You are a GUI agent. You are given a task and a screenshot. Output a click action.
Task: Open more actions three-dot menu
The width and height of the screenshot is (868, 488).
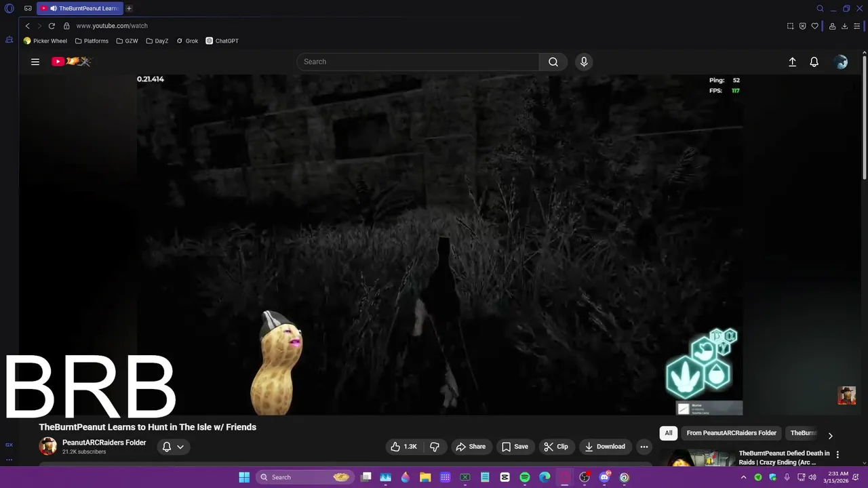pyautogui.click(x=644, y=447)
